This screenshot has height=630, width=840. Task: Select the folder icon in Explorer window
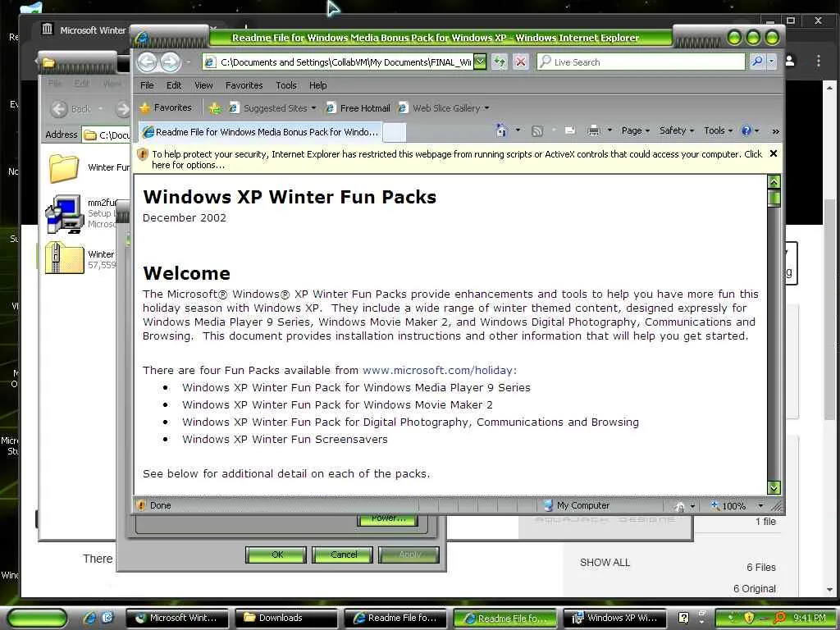coord(64,167)
